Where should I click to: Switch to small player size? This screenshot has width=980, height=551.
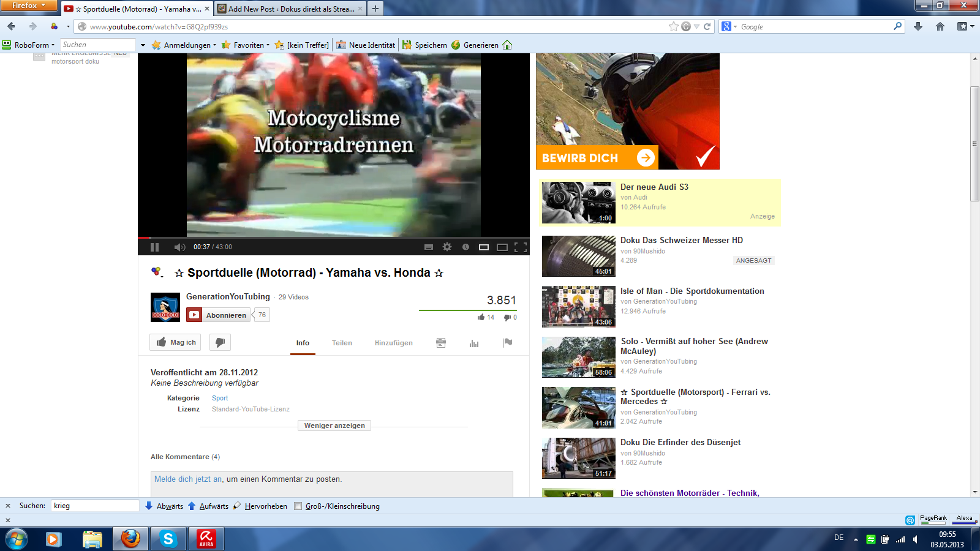484,247
